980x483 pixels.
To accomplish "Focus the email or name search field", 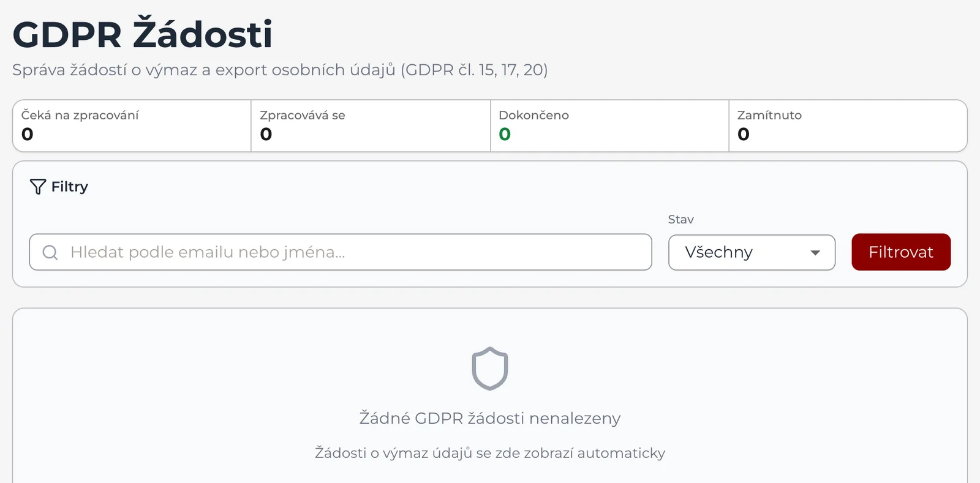I will coord(341,252).
